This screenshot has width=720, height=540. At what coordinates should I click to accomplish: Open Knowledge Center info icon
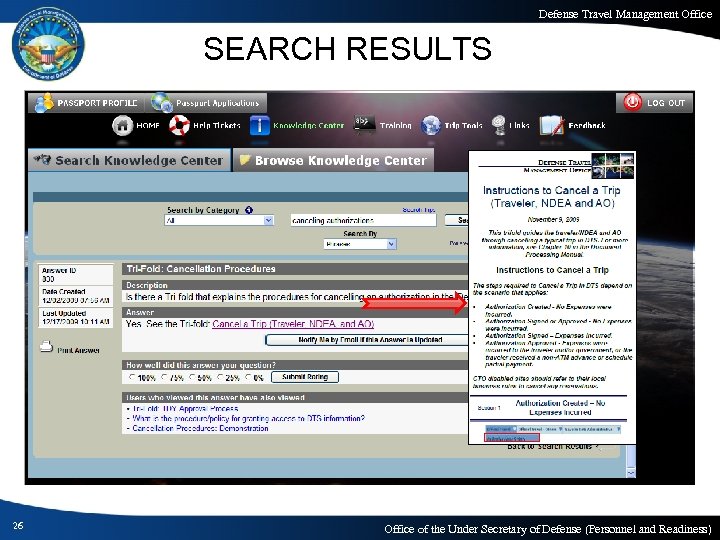point(259,125)
